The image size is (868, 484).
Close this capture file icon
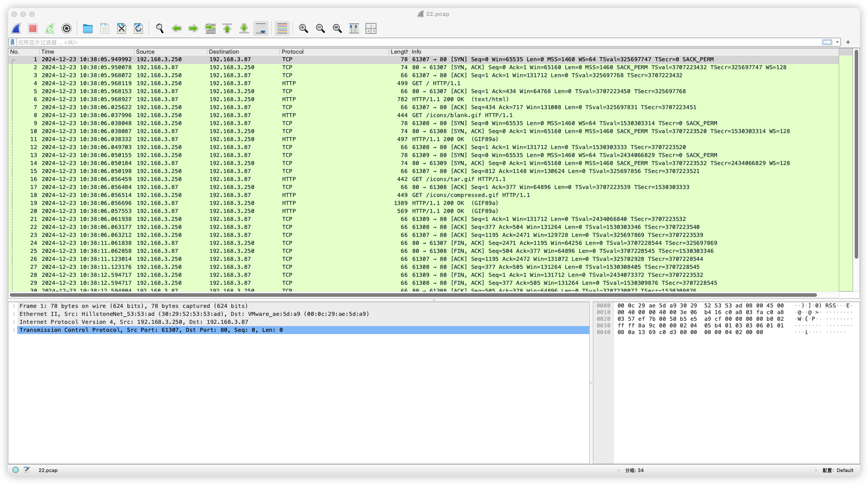(x=122, y=28)
